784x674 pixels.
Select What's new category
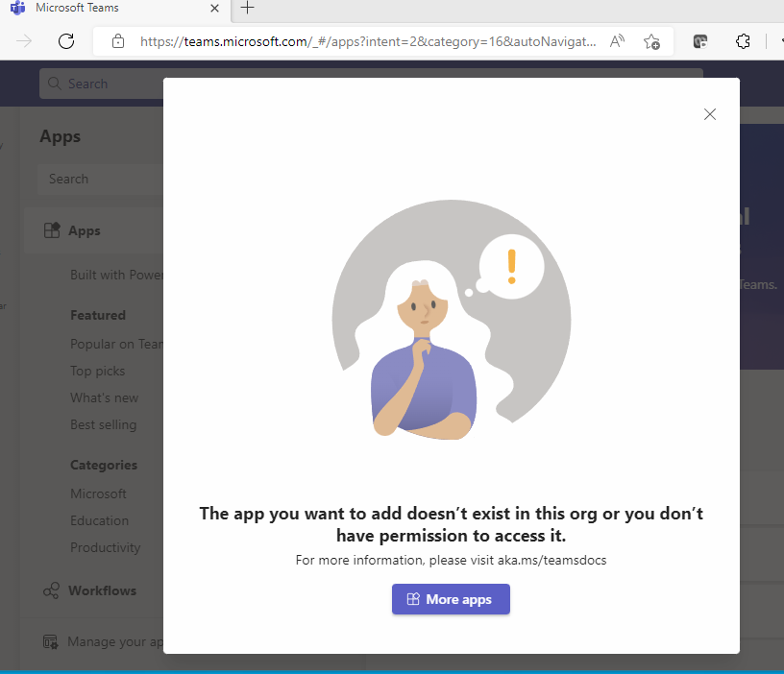(x=104, y=397)
